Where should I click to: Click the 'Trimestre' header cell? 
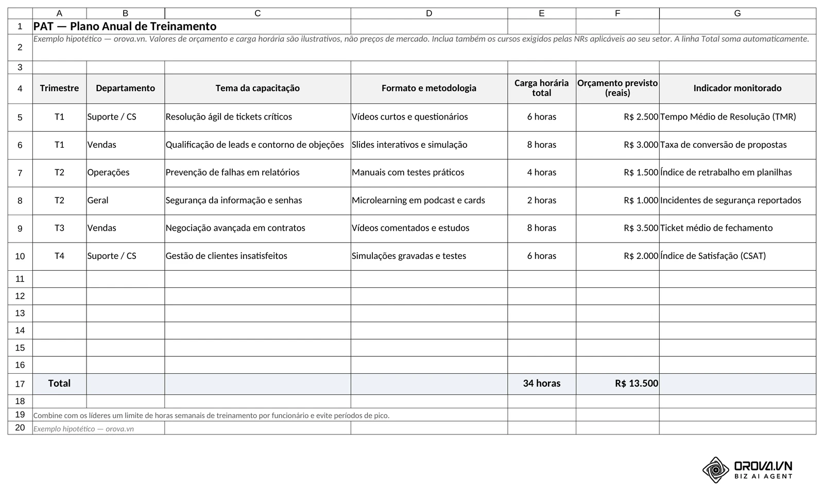60,89
